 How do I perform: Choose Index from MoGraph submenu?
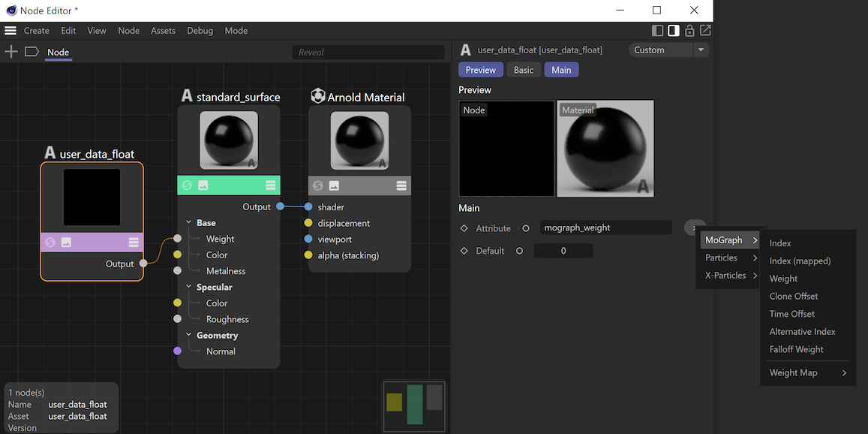780,243
